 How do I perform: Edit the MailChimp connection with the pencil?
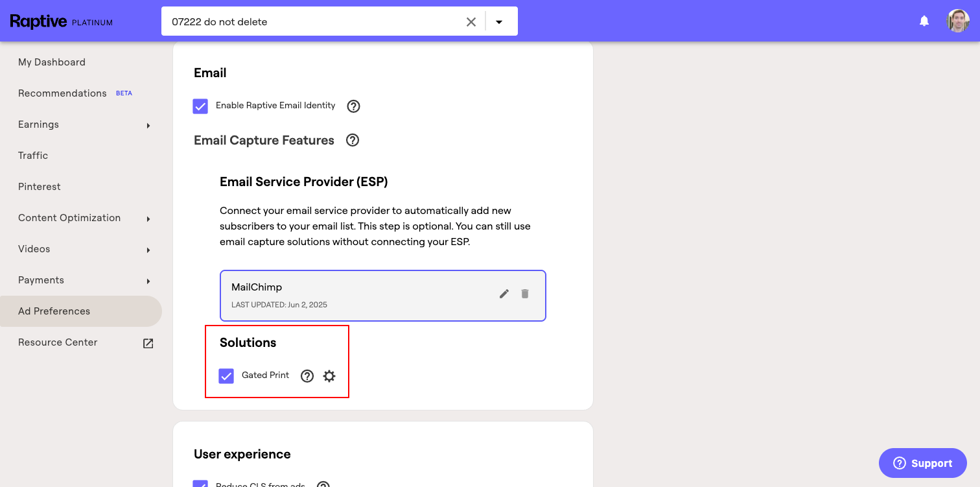(504, 294)
